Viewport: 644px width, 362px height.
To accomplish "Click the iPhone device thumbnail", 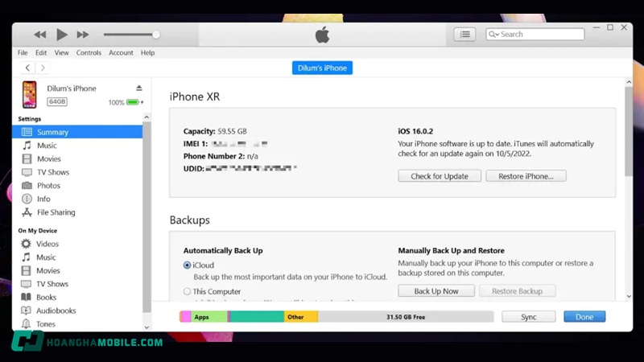I will tap(30, 94).
